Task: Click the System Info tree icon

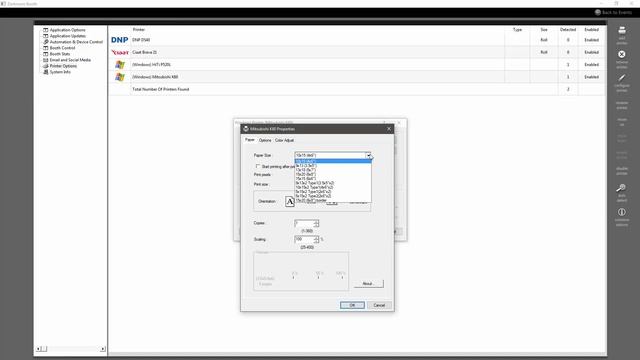Action: pos(46,72)
